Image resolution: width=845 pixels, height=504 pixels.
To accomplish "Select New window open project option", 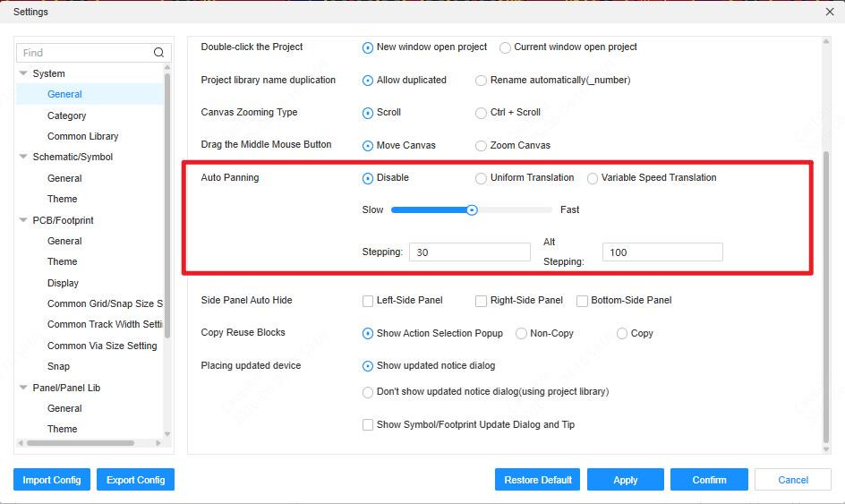I will 368,47.
